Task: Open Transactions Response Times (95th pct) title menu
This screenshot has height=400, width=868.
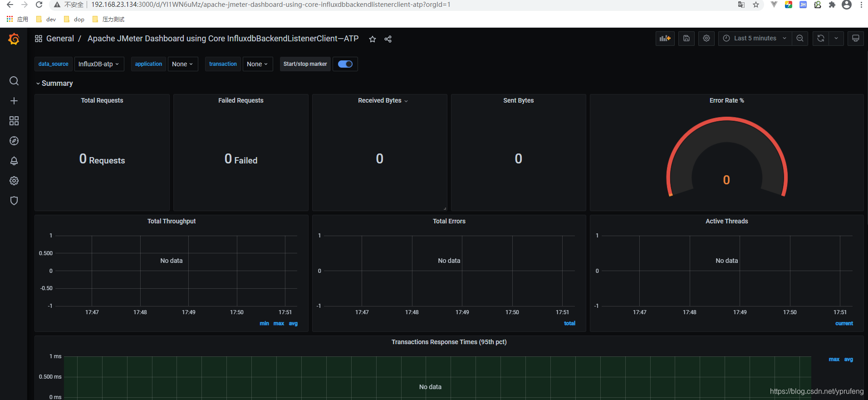Action: pos(449,342)
